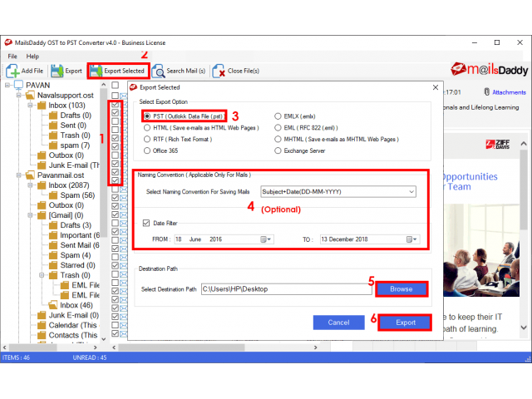Select Office 365 export option
Viewport: 532px width, 399px height.
pos(147,150)
